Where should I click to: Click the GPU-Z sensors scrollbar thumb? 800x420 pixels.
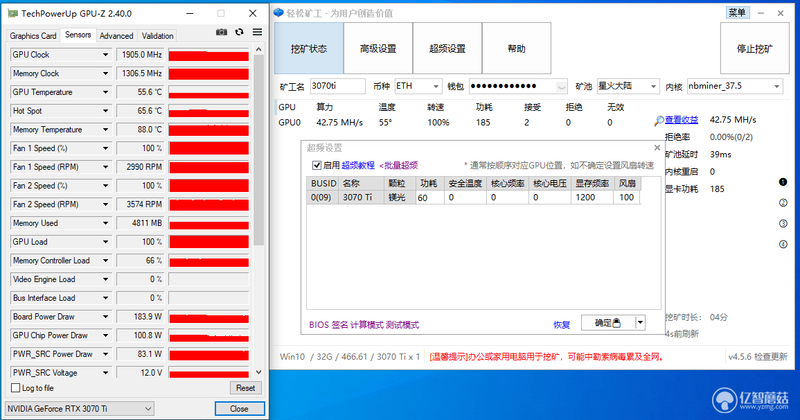click(x=259, y=150)
